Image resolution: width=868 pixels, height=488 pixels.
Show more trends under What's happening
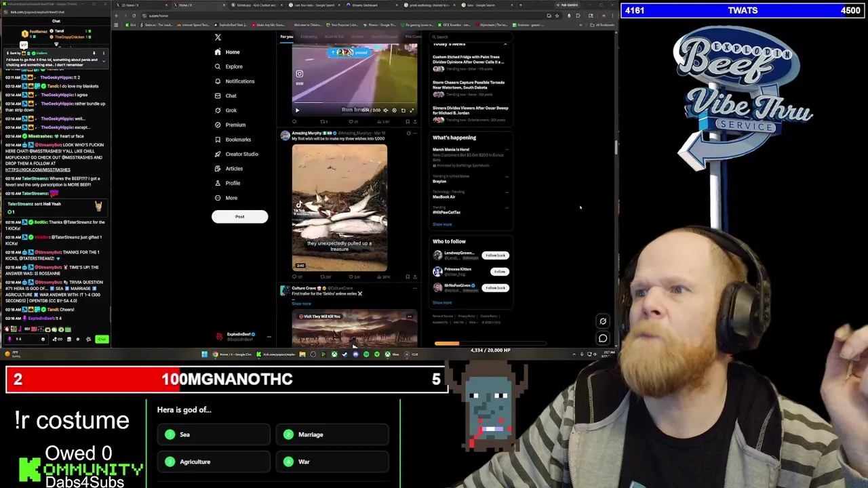(x=442, y=224)
